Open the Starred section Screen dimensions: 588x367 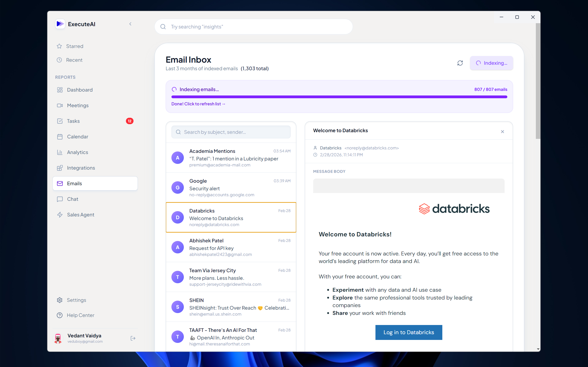(75, 46)
